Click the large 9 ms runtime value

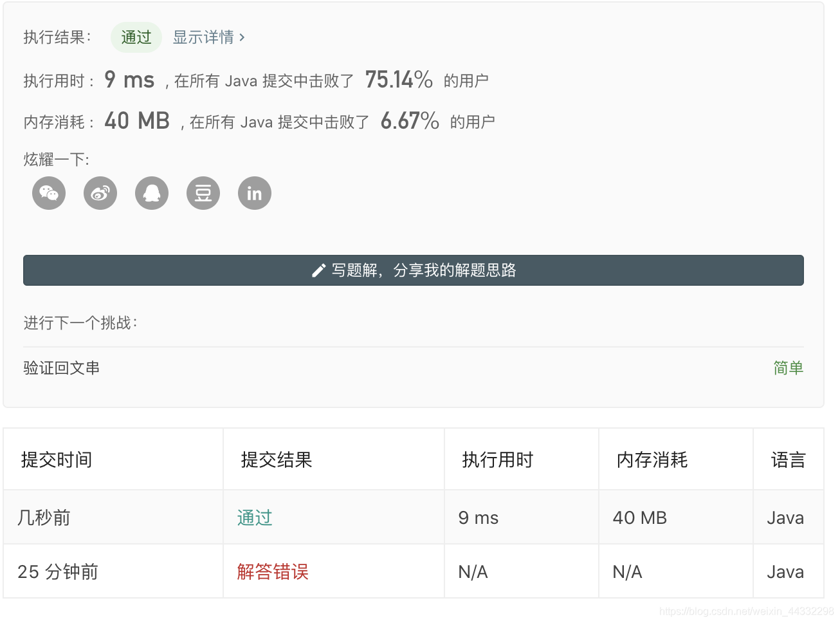(x=129, y=80)
